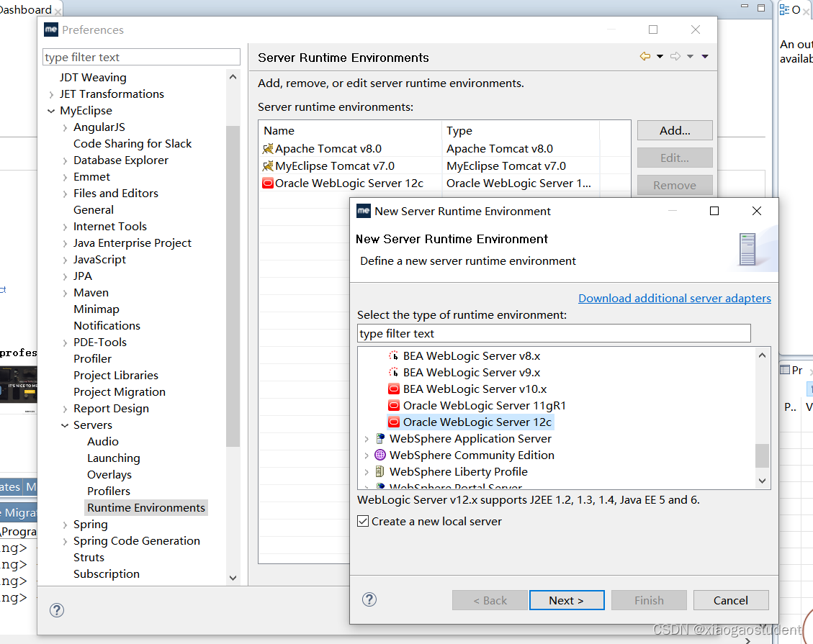The width and height of the screenshot is (813, 644).
Task: Click the WebSphere Application Server icon
Action: point(380,439)
